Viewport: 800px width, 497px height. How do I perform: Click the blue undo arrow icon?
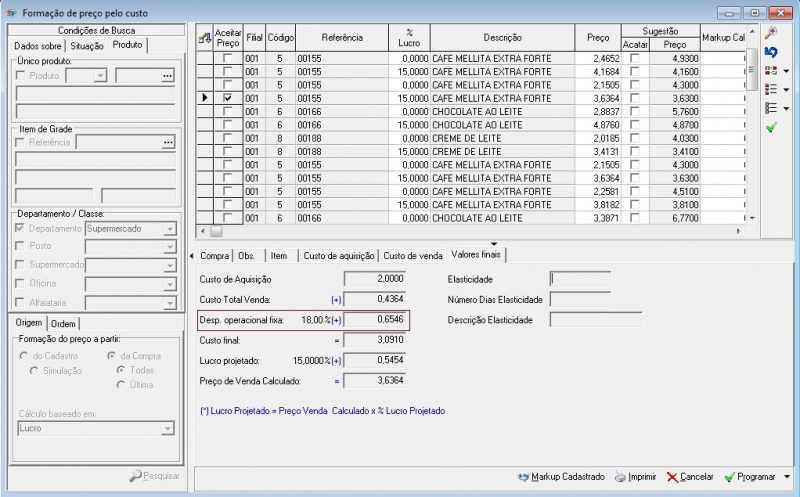(x=771, y=52)
